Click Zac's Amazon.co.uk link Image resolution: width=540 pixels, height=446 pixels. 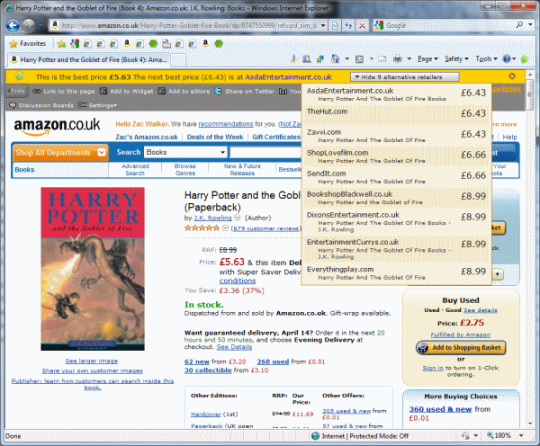tap(146, 137)
